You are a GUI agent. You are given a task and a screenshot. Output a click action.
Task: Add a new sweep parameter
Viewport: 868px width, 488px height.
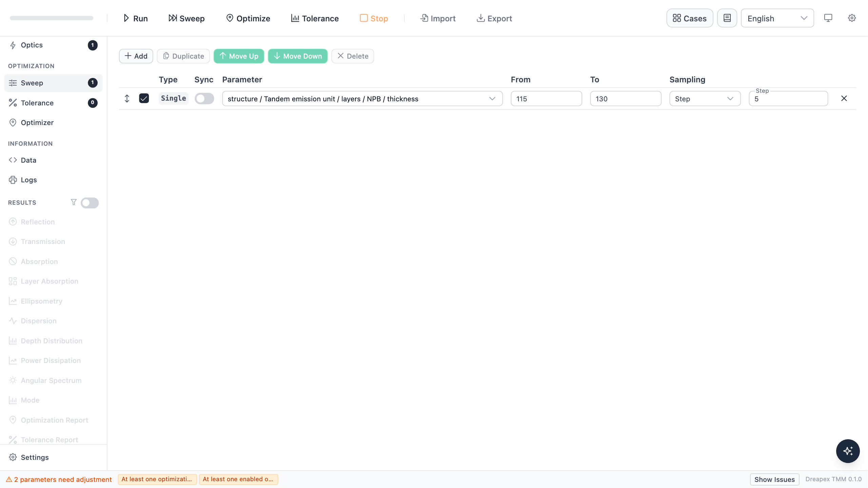coord(136,56)
